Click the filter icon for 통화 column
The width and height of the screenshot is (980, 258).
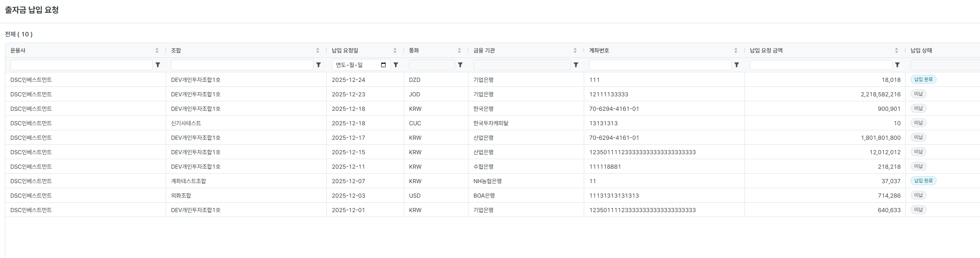460,65
